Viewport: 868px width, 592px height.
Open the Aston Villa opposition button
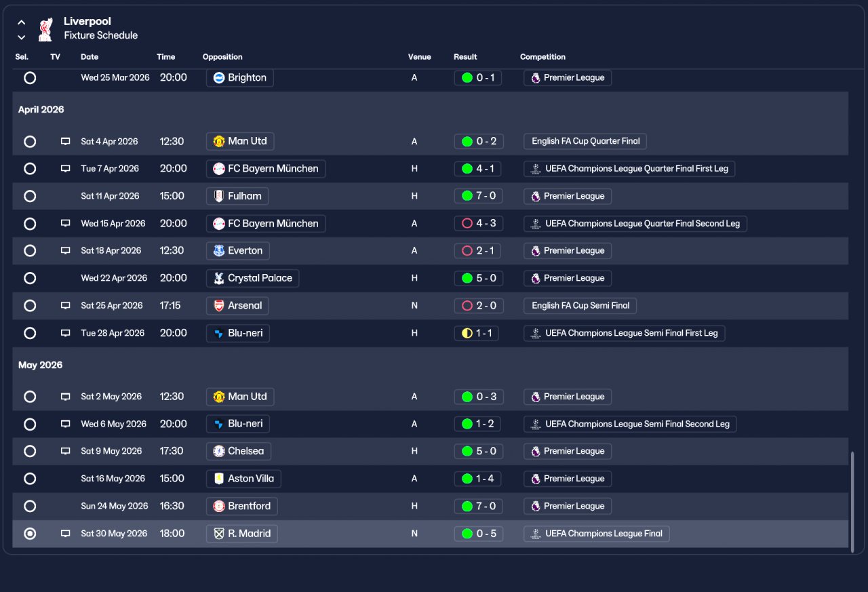[x=243, y=479]
